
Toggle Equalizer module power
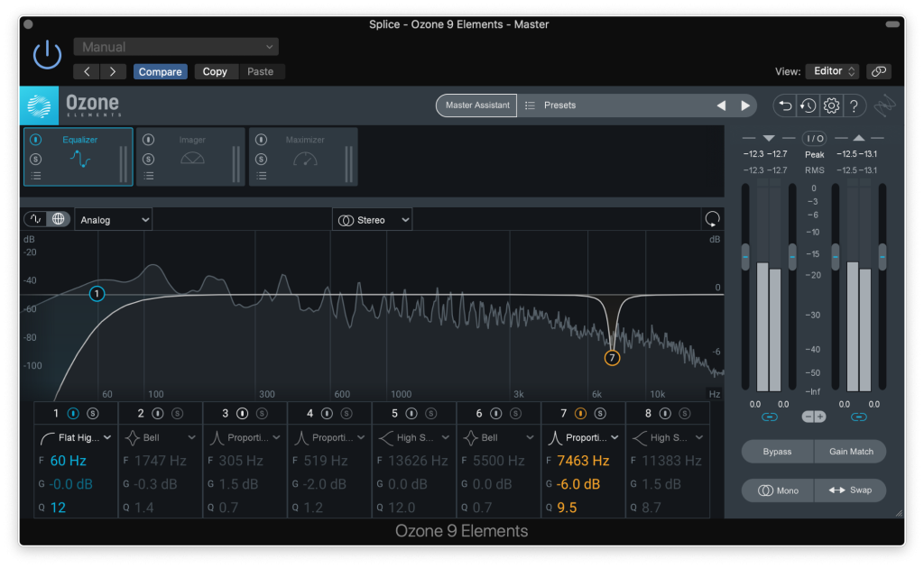pos(36,140)
